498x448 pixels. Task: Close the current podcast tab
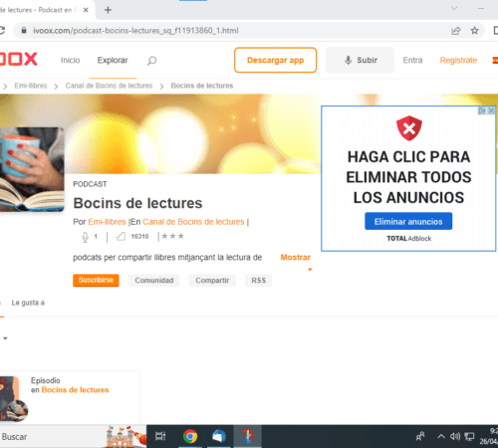point(86,10)
